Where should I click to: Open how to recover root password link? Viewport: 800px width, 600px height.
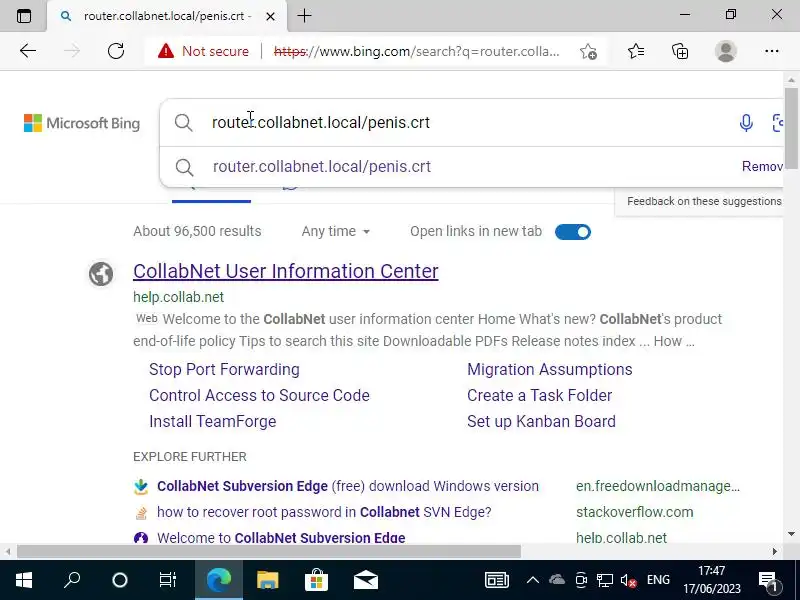pyautogui.click(x=324, y=512)
